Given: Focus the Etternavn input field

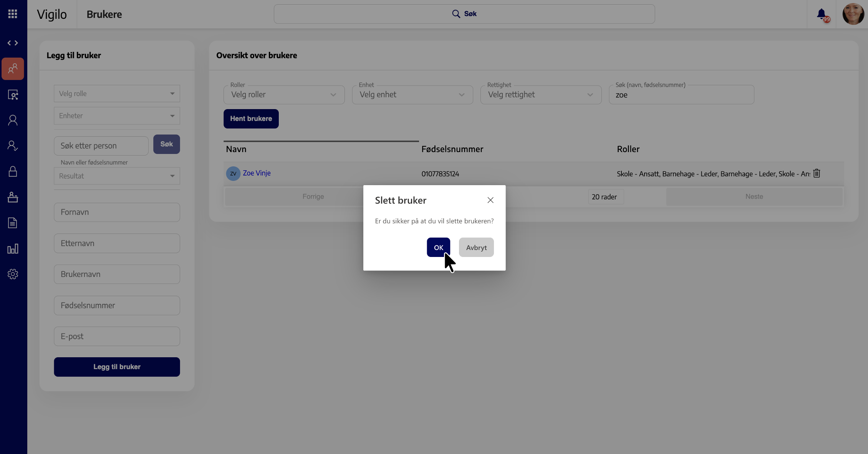Looking at the screenshot, I should (117, 244).
